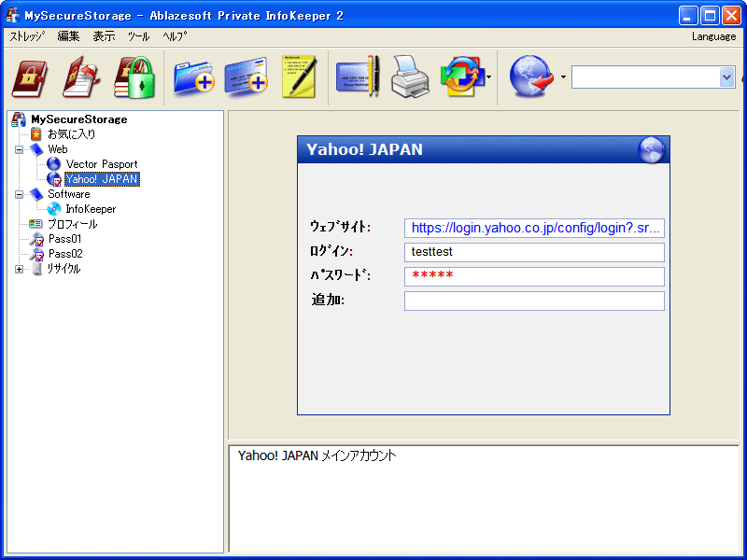Open dropdown arrow next to globe icon
Image resolution: width=747 pixels, height=560 pixels.
[563, 77]
